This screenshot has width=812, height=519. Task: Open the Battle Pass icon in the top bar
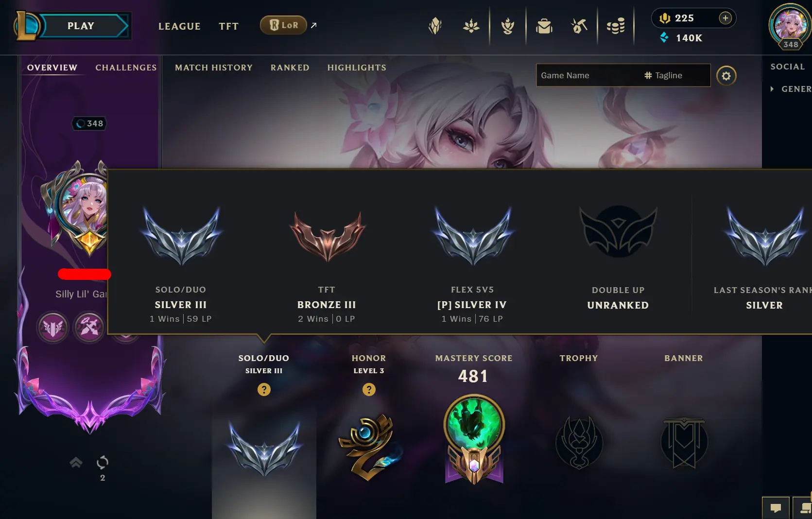click(x=508, y=26)
